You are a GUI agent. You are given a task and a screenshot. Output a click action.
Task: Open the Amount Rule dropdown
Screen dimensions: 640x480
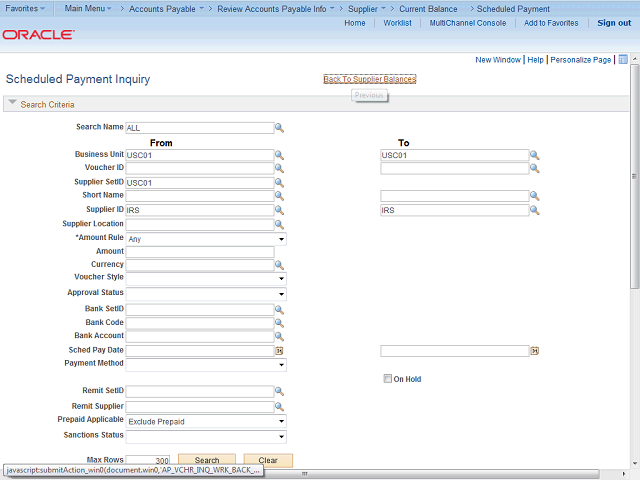point(206,239)
